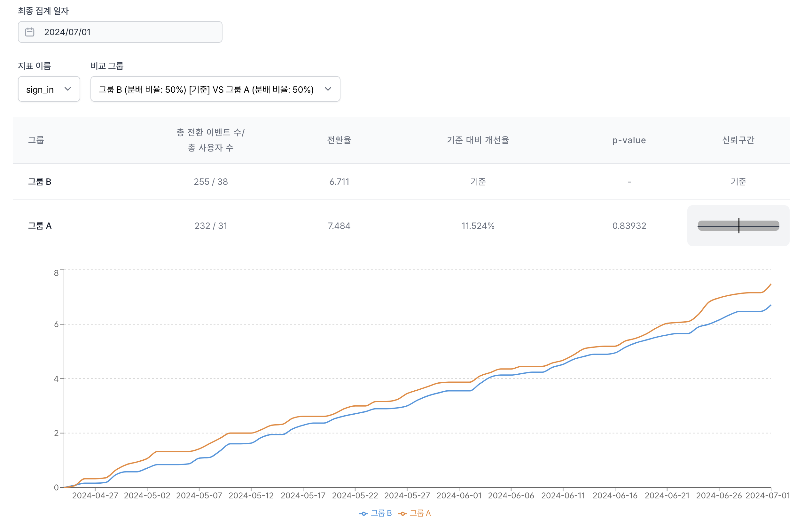Click the 전환율 column header

pyautogui.click(x=339, y=140)
